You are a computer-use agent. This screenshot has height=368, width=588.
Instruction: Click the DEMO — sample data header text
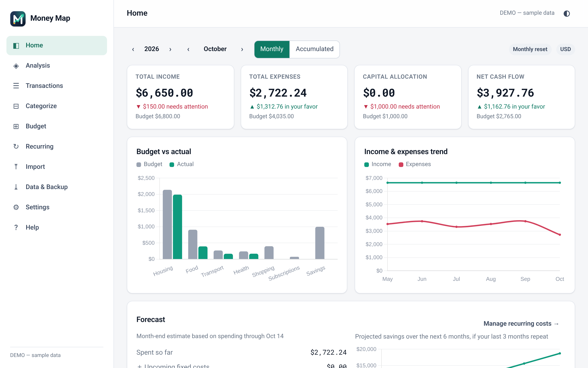[x=527, y=13]
